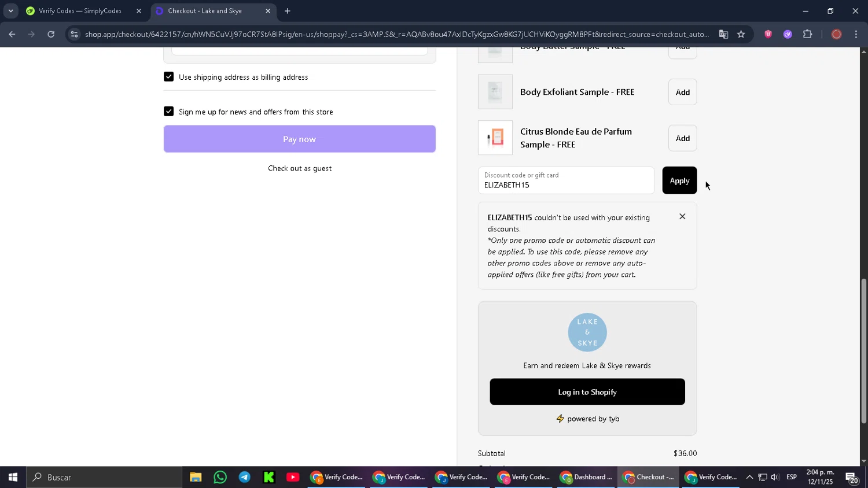Show hidden system tray icons
The height and width of the screenshot is (488, 868).
(x=749, y=478)
